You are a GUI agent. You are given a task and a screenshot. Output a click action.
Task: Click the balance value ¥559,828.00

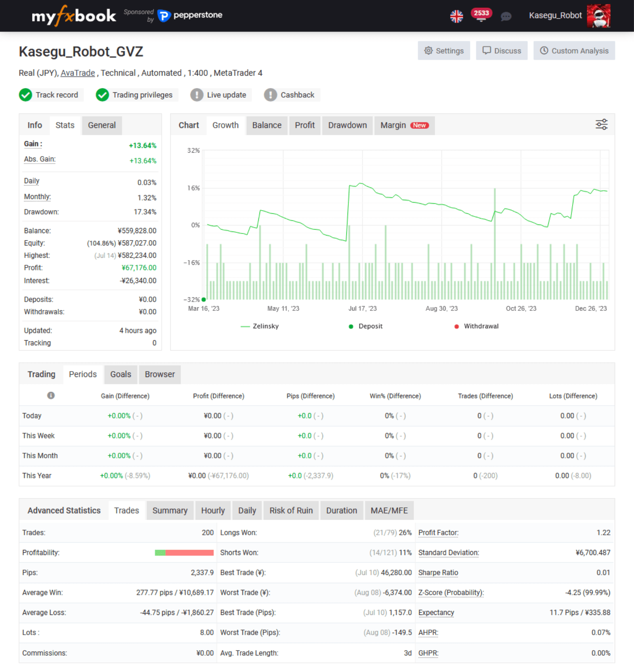point(137,231)
